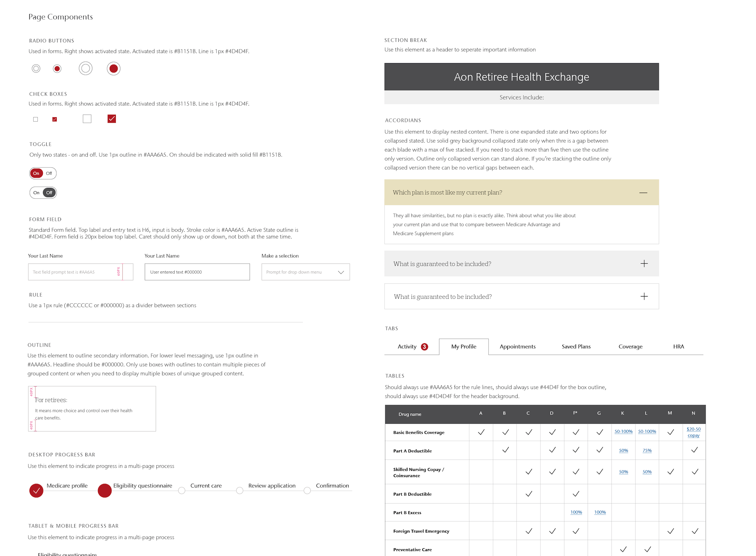Viewport: 756px width, 556px height.
Task: Expand grey 'What is guaranteed' accordion row
Action: (442, 264)
